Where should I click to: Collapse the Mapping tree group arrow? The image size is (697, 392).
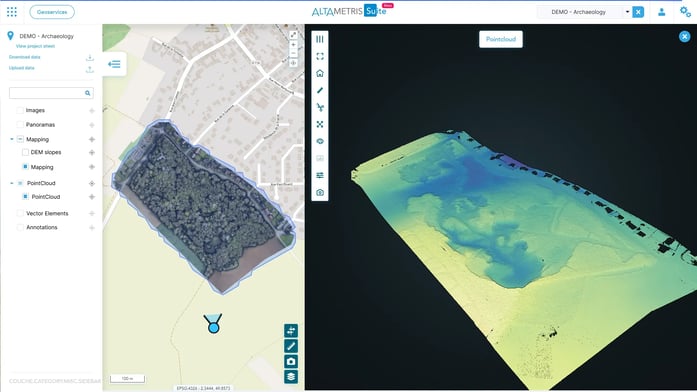pos(12,139)
